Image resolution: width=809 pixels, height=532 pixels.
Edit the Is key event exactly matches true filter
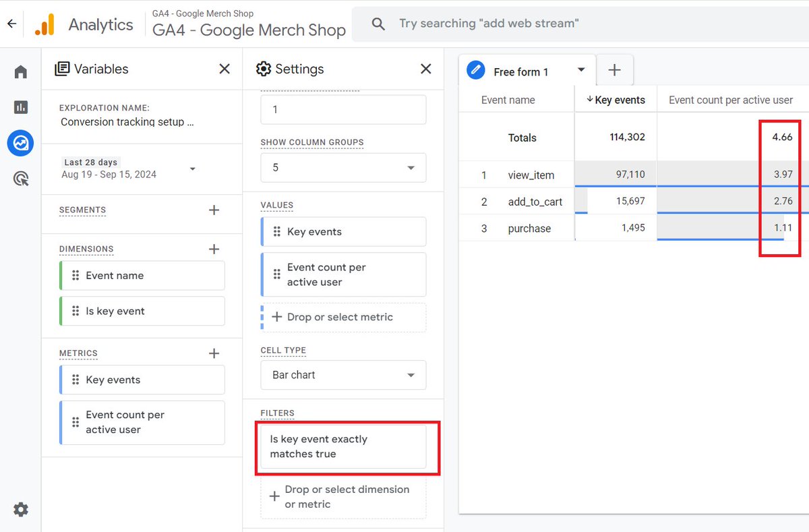(x=343, y=446)
